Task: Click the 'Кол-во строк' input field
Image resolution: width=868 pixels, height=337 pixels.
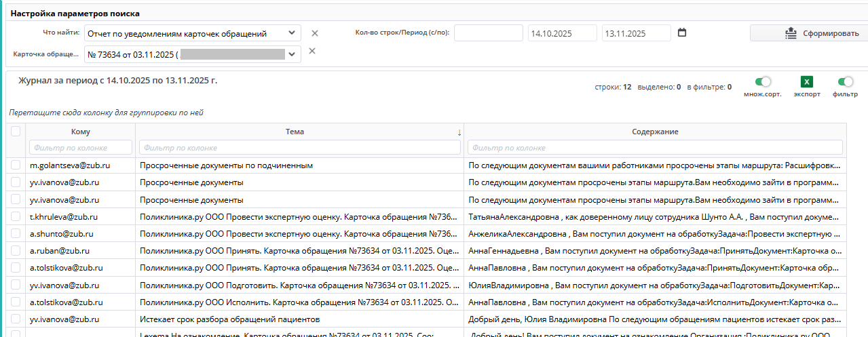Action: tap(489, 33)
